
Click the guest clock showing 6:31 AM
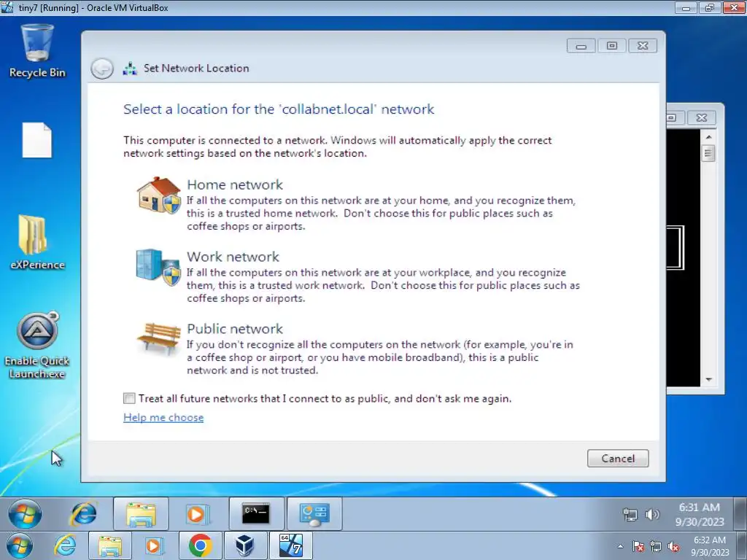tap(699, 514)
